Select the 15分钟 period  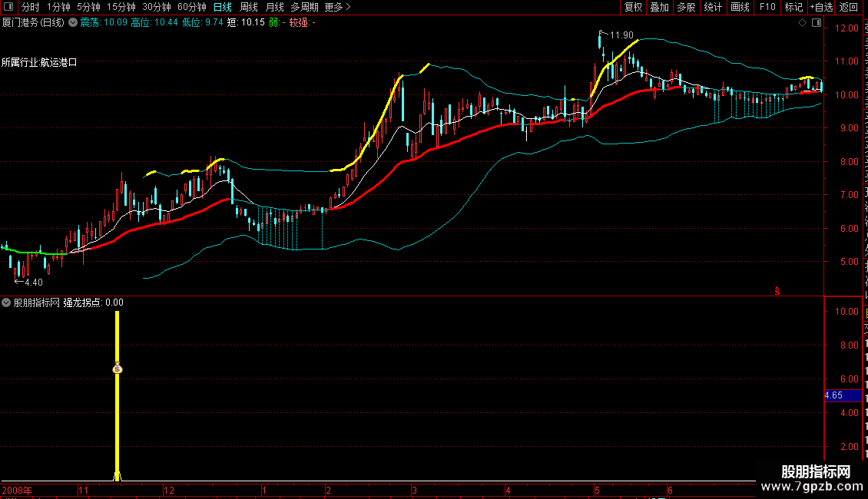click(x=121, y=7)
